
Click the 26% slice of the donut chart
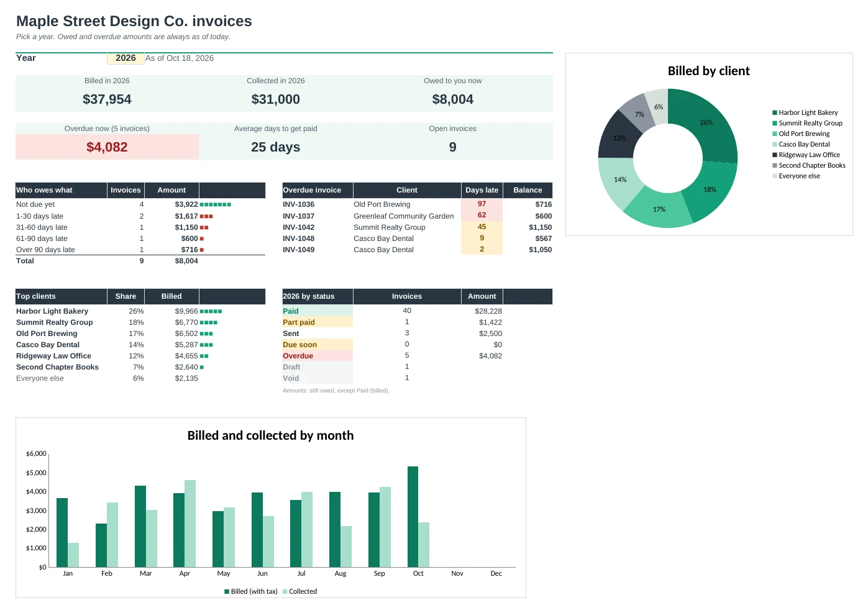pos(706,123)
